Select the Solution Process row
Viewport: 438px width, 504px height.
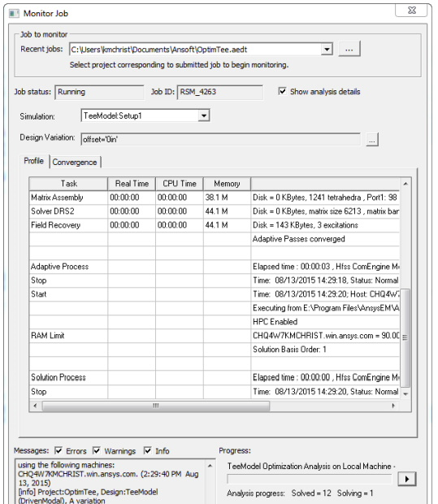(215, 377)
